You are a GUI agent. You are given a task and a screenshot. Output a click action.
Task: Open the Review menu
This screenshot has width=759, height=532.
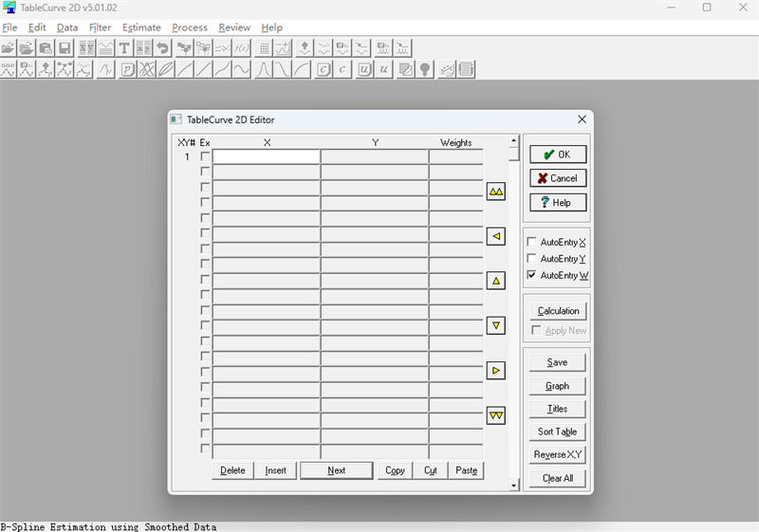[x=234, y=28]
